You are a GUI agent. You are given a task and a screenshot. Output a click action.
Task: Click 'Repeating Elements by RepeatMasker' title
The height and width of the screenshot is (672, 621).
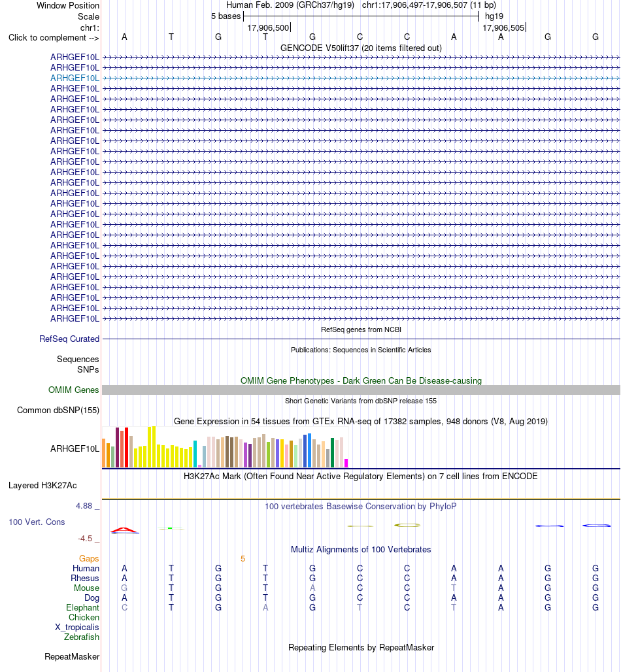pos(361,648)
